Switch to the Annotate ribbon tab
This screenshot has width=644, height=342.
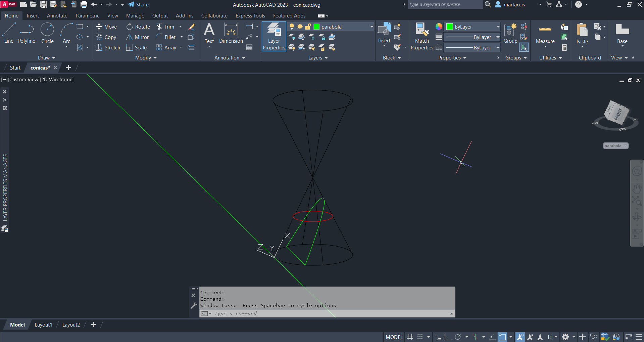[57, 16]
